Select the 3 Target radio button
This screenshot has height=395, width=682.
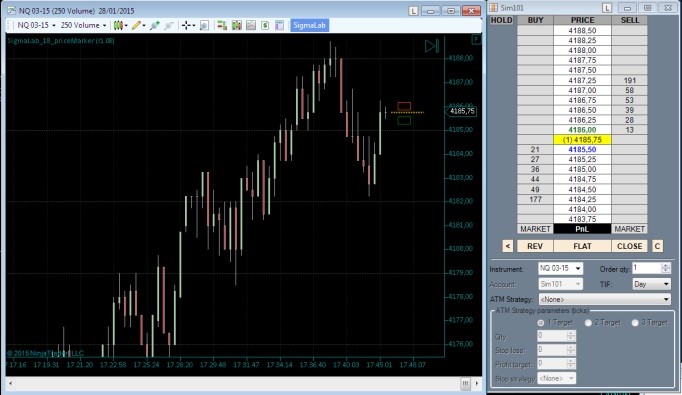[635, 323]
